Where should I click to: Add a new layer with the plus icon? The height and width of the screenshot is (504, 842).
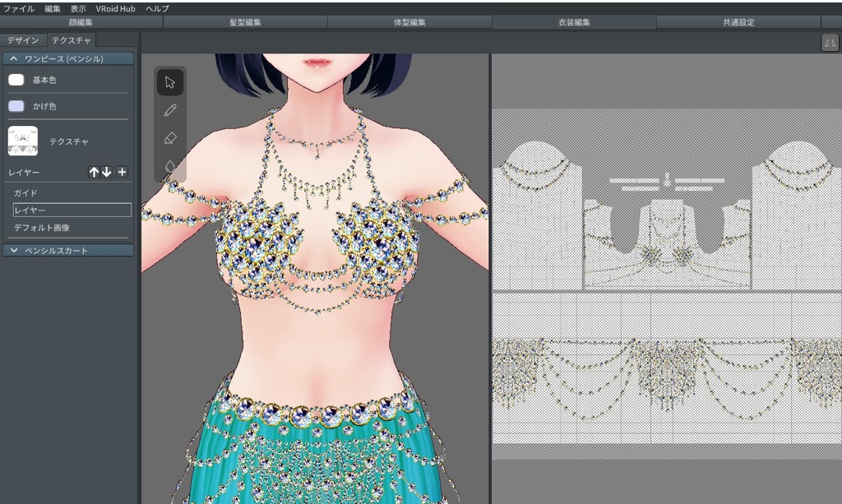click(122, 172)
